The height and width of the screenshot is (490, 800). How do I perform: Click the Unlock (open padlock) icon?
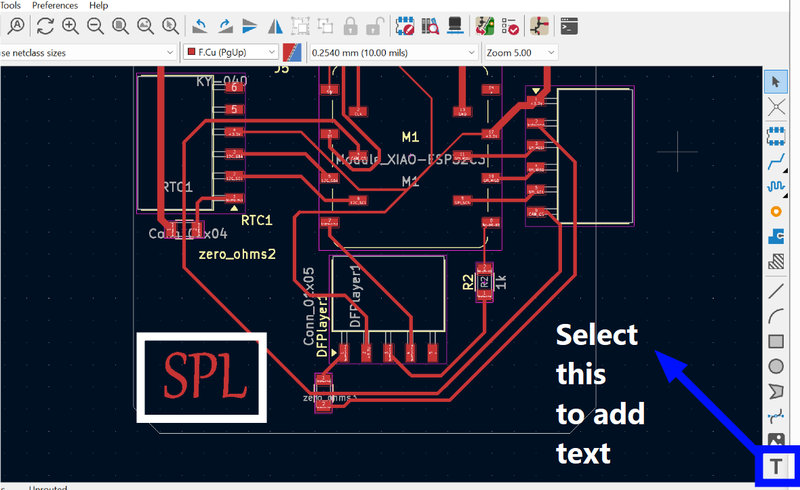(374, 26)
